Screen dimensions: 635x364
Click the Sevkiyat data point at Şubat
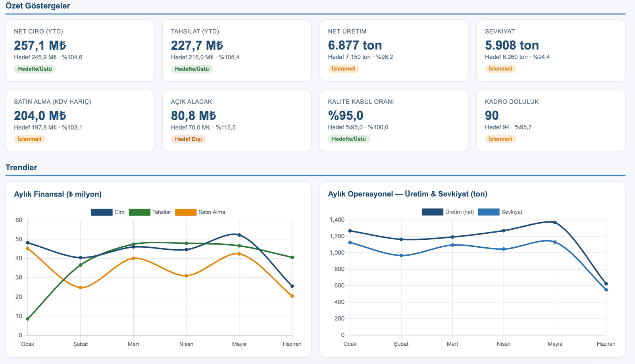click(x=401, y=256)
